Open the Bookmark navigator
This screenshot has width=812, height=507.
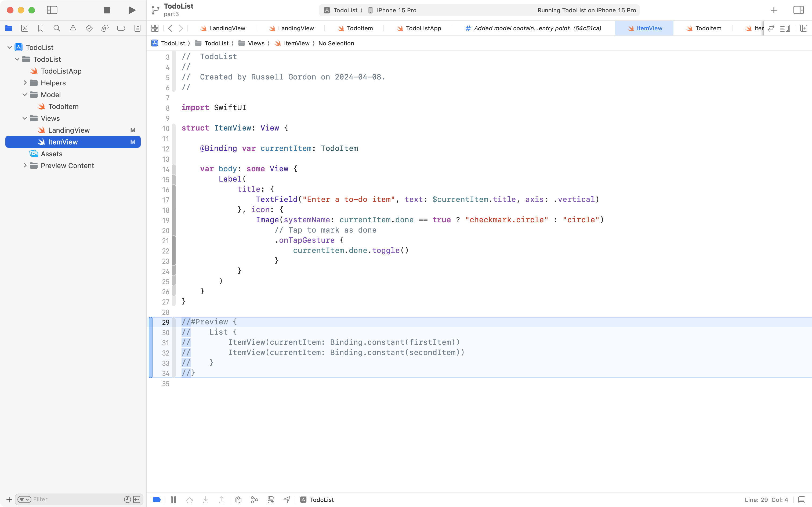41,28
